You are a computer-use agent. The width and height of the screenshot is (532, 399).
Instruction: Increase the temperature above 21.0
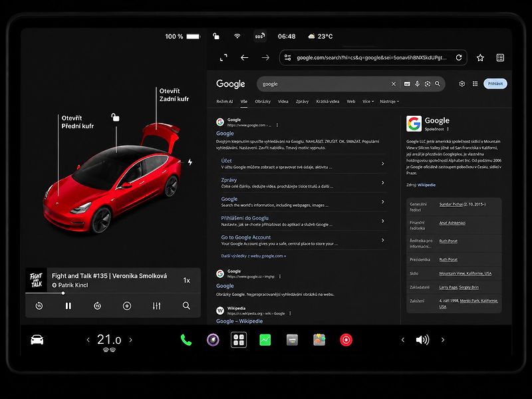pyautogui.click(x=130, y=340)
